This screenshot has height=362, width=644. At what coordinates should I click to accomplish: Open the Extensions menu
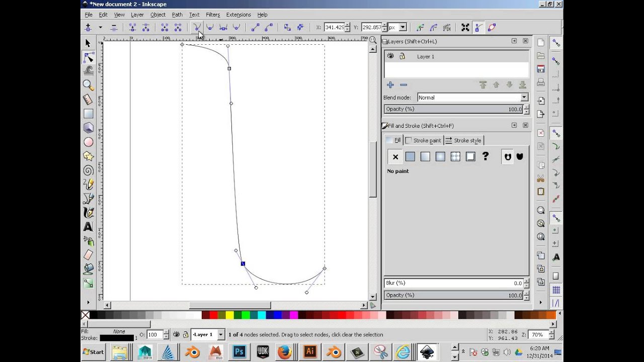[238, 15]
